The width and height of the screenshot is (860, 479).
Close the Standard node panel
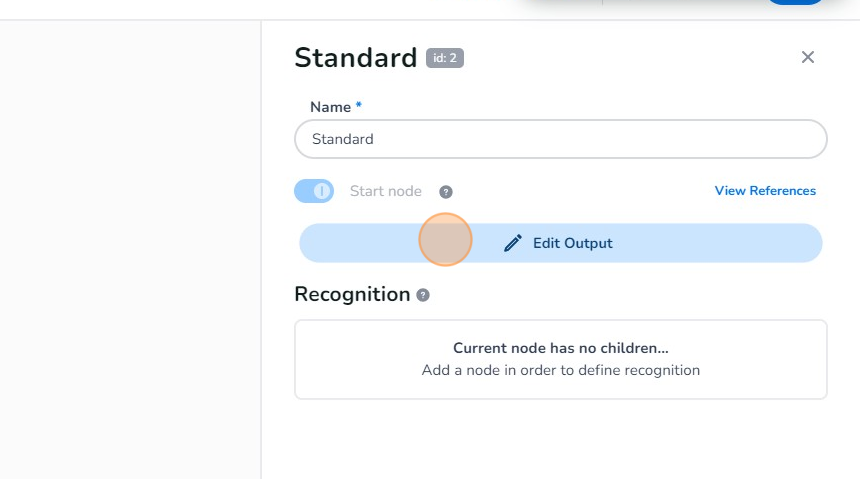(808, 58)
